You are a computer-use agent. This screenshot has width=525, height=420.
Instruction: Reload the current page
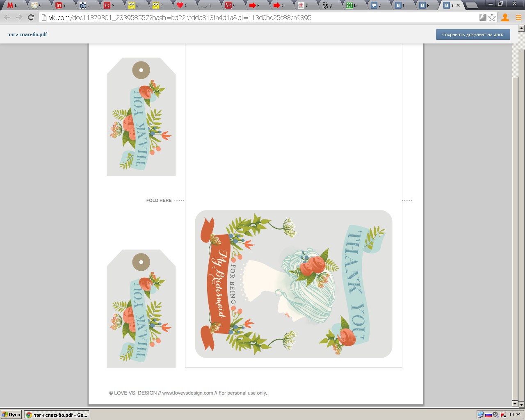click(31, 18)
